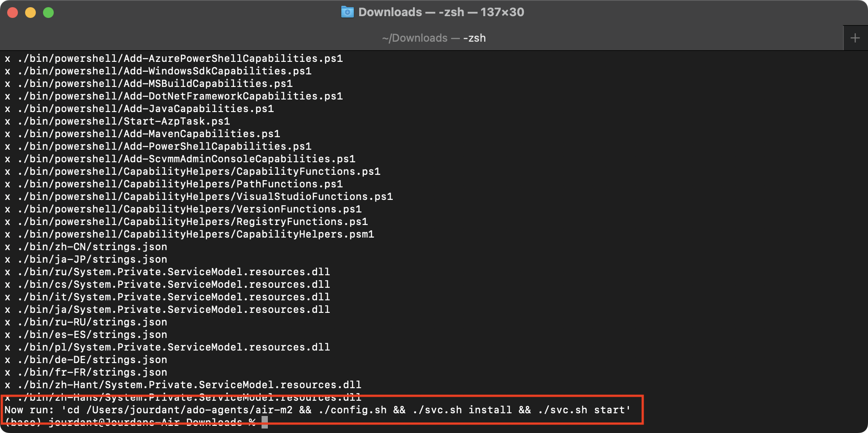Click the Add-JavaCapabilities.ps1 line
Screen dimensions: 868x433
(x=146, y=109)
